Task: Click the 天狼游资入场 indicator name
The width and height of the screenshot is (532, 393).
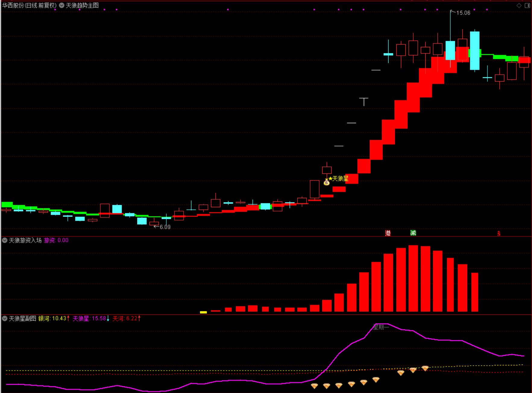Action: click(x=25, y=240)
